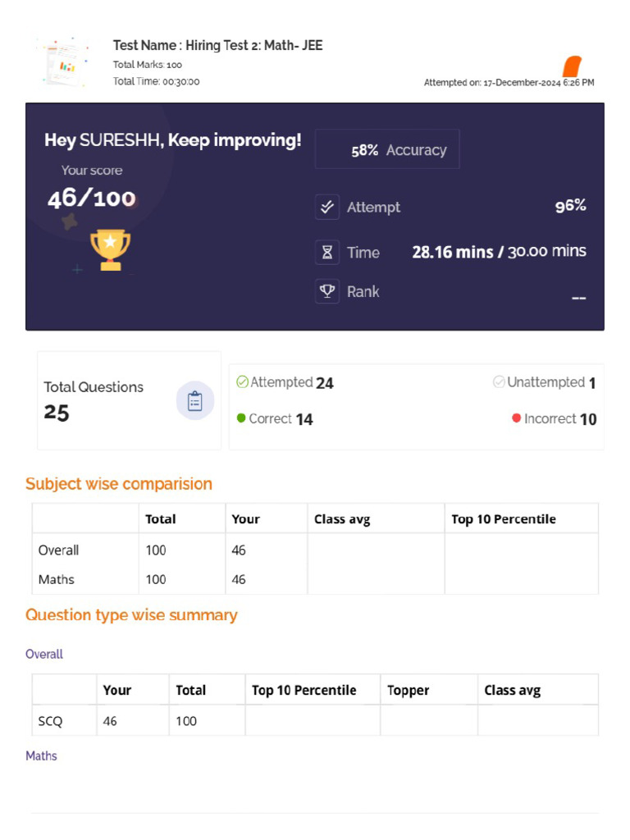Click the SCQ row label
Screen dimensions: 630x840
[51, 722]
